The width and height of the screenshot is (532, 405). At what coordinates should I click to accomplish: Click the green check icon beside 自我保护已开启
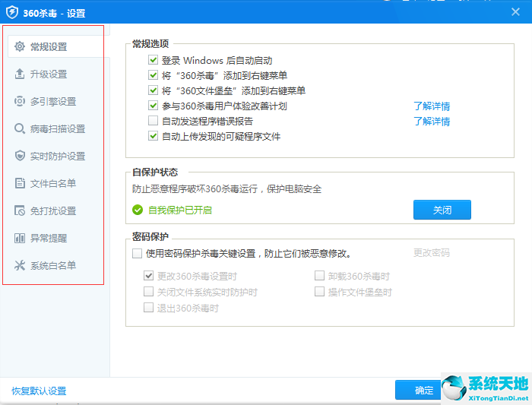click(x=138, y=210)
